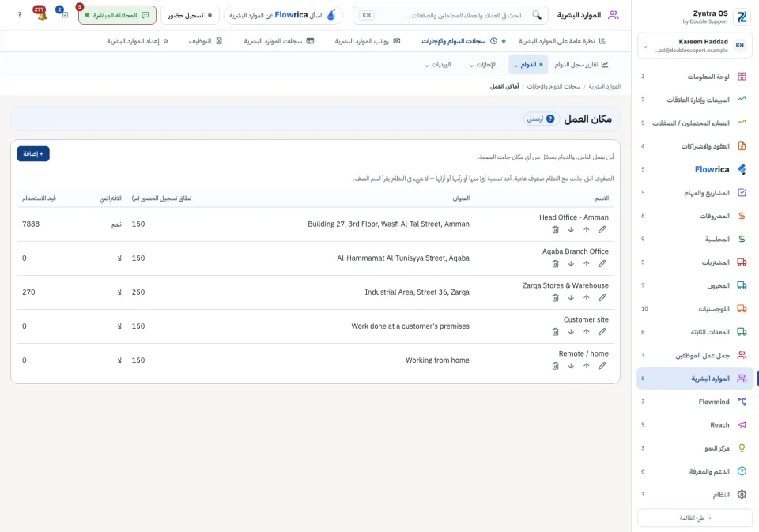Image resolution: width=759 pixels, height=532 pixels.
Task: Open لوحة المعلومات in sidebar
Action: 695,77
